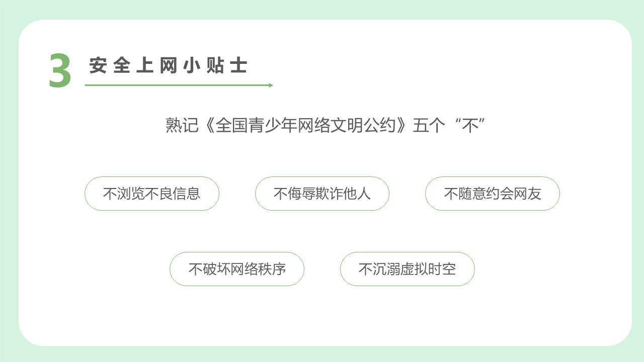644x362 pixels.
Task: Select the green line beneath the heading
Action: [x=179, y=85]
